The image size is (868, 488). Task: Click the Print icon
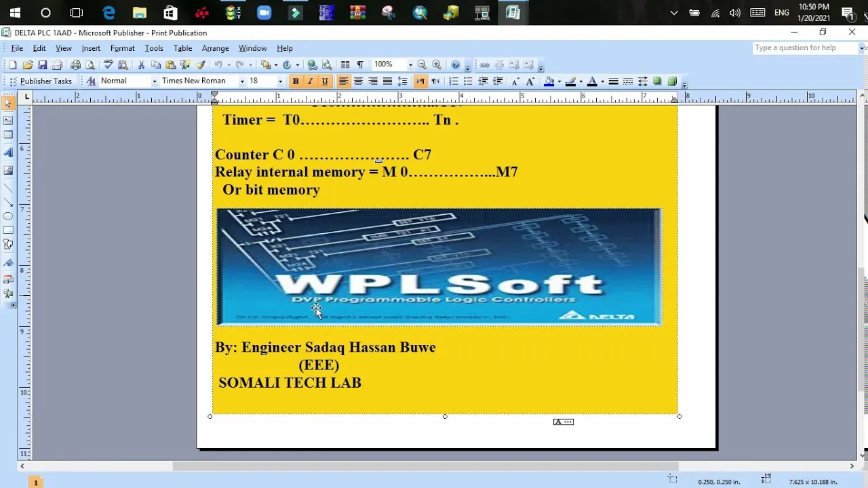pos(75,65)
